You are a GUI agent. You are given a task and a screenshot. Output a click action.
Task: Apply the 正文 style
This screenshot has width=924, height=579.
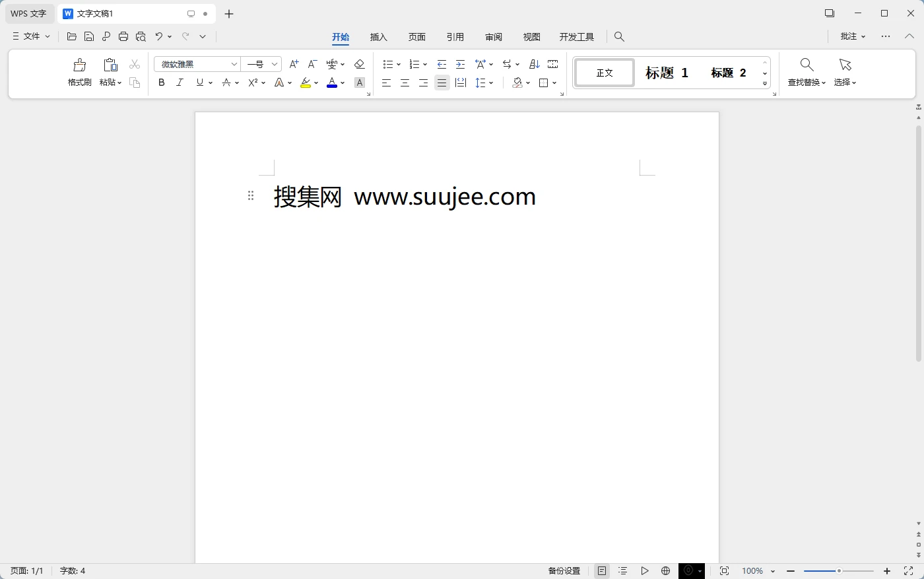click(605, 73)
